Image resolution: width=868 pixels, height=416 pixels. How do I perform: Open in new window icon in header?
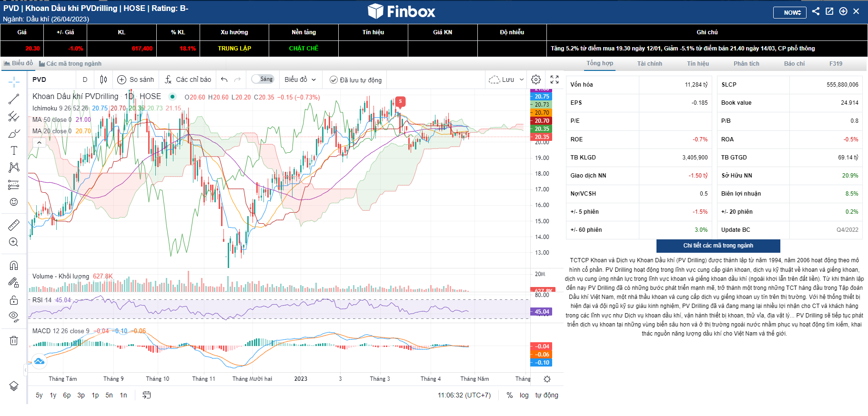829,11
